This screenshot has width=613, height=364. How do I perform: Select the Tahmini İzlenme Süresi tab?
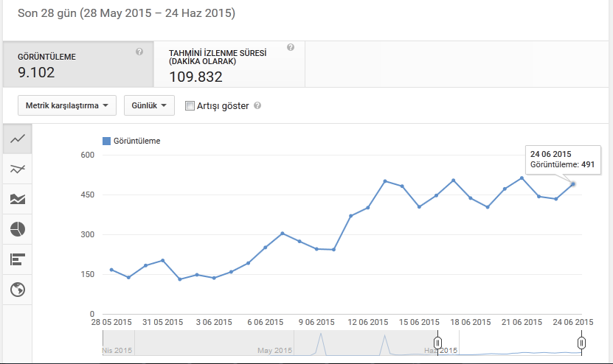tap(229, 64)
